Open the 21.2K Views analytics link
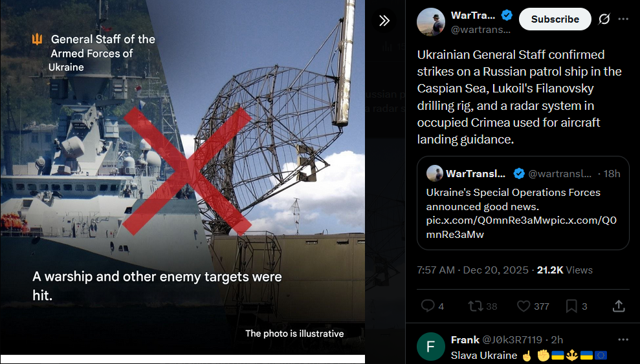Image resolution: width=640 pixels, height=364 pixels. pos(564,270)
